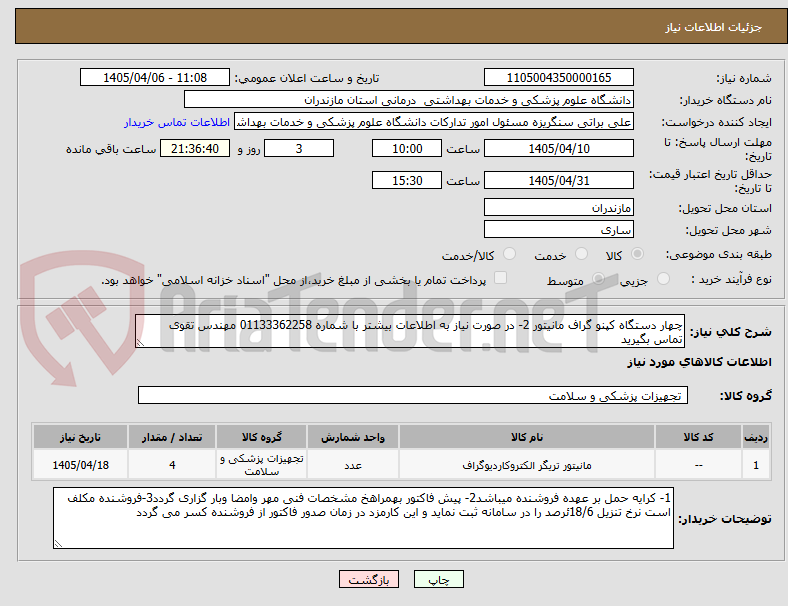The width and height of the screenshot is (788, 606).
Task: Click the table cell تجهیزات پزشکی و سلامت
Action: pos(261,465)
